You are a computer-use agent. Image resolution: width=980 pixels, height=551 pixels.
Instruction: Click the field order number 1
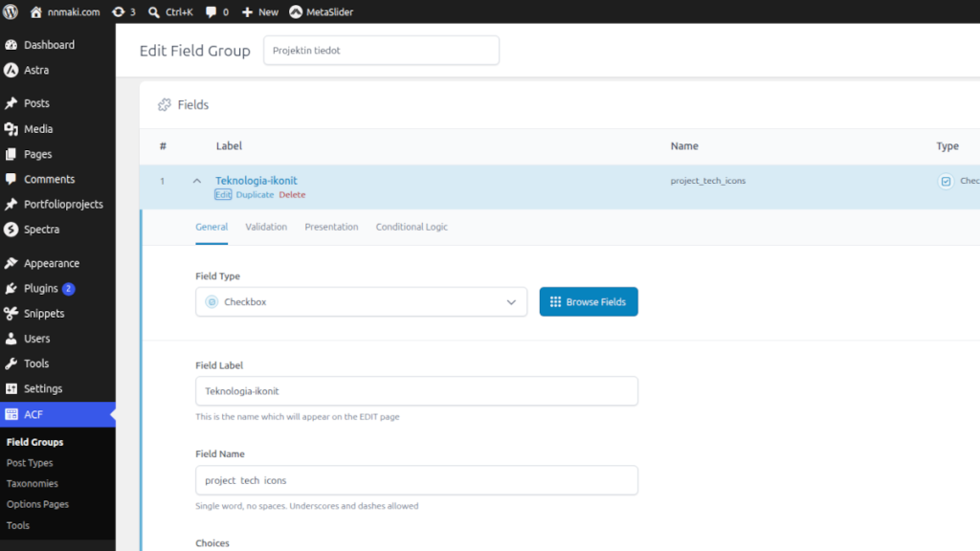coord(163,181)
